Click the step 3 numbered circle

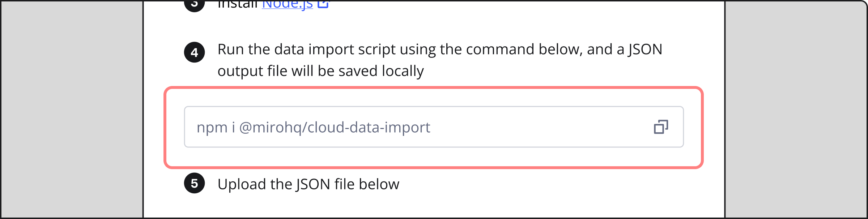pyautogui.click(x=195, y=4)
